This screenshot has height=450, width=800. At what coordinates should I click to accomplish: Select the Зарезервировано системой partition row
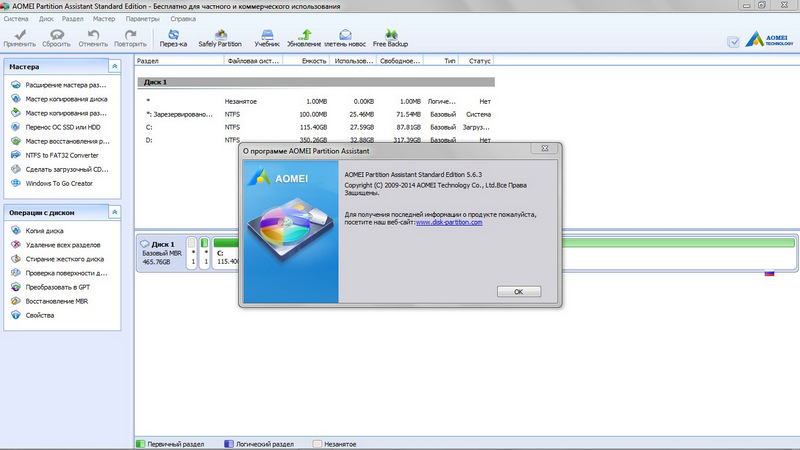tap(315, 114)
